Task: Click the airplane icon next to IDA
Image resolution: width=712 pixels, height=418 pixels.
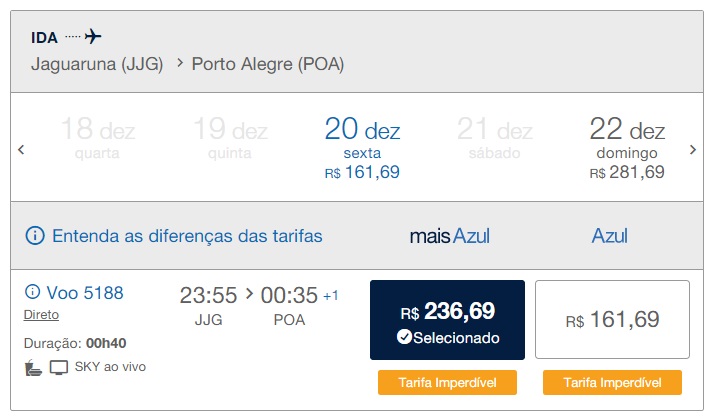Action: click(x=93, y=37)
